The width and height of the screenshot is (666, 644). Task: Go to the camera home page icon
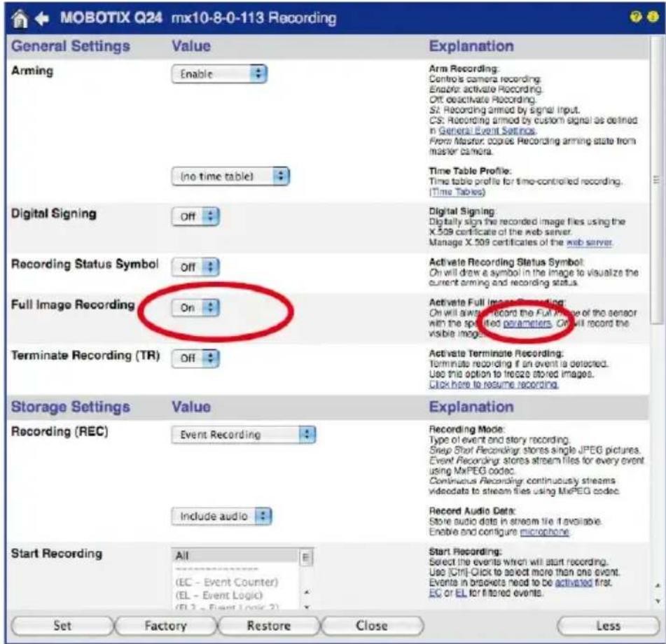coord(20,18)
